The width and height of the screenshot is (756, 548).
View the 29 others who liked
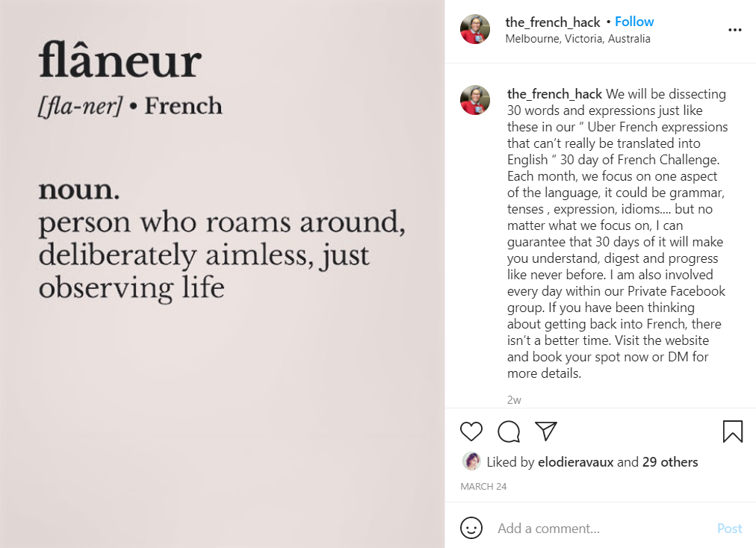point(669,461)
